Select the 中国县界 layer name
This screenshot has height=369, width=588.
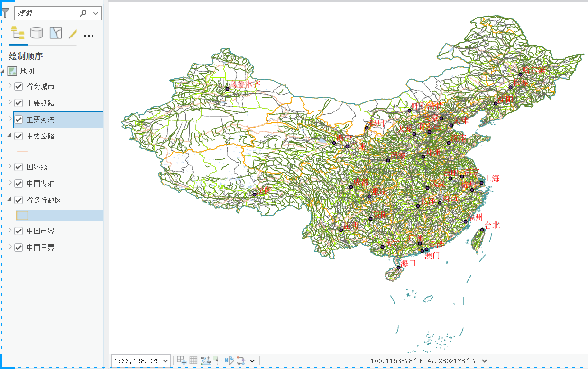click(40, 248)
